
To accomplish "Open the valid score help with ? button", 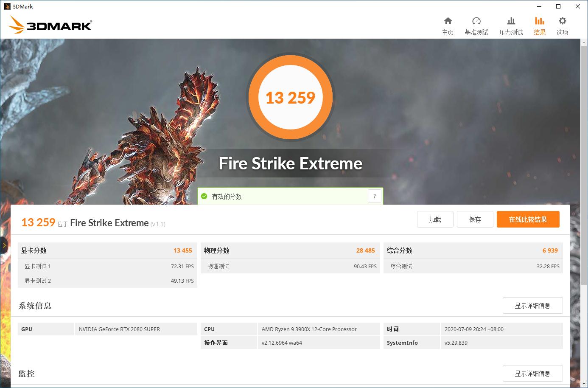I will click(374, 196).
